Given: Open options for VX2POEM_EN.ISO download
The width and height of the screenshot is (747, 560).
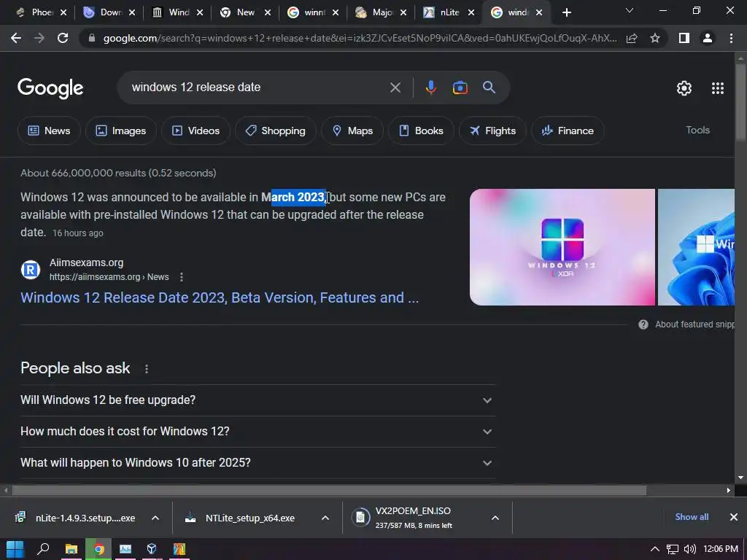Looking at the screenshot, I should pos(495,518).
